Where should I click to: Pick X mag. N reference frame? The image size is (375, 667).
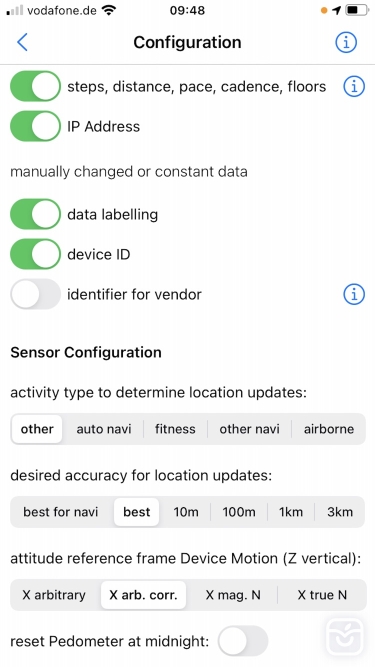[233, 595]
